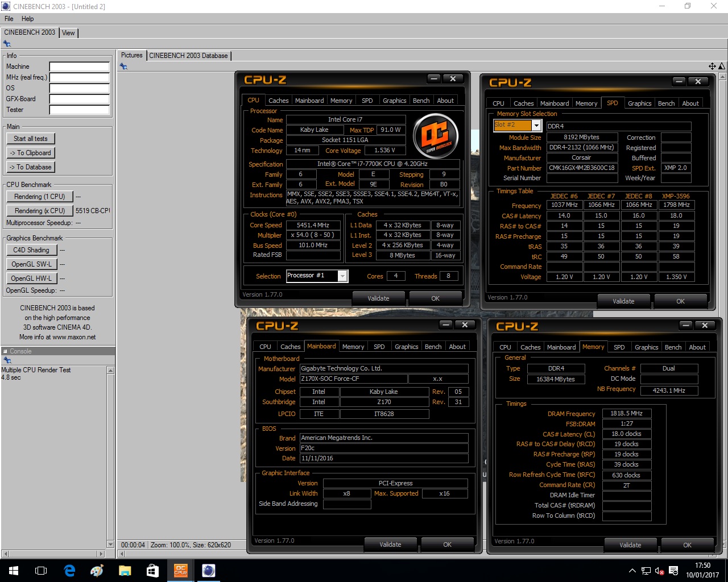Viewport: 728px width, 582px height.
Task: Open the Paint app on the taskbar
Action: [97, 571]
